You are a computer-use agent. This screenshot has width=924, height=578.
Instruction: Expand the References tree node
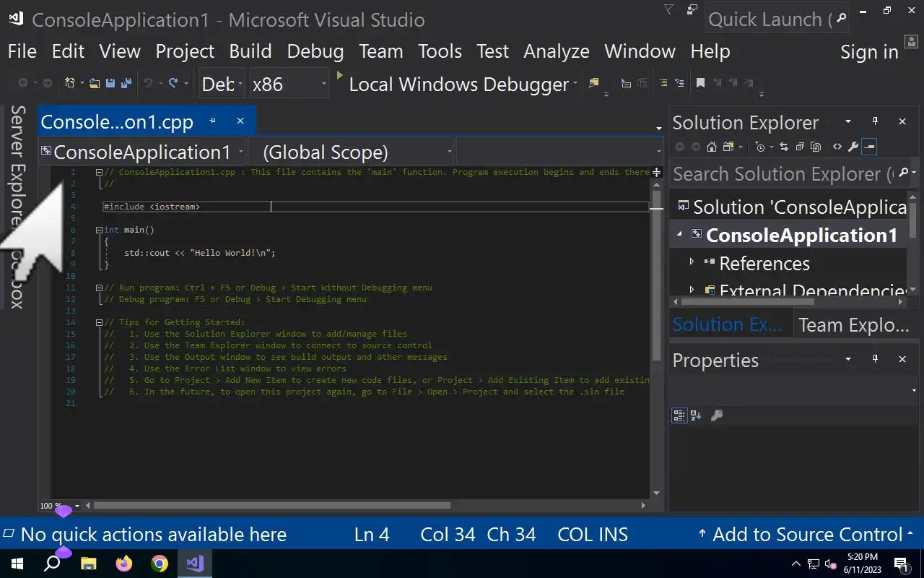click(692, 262)
